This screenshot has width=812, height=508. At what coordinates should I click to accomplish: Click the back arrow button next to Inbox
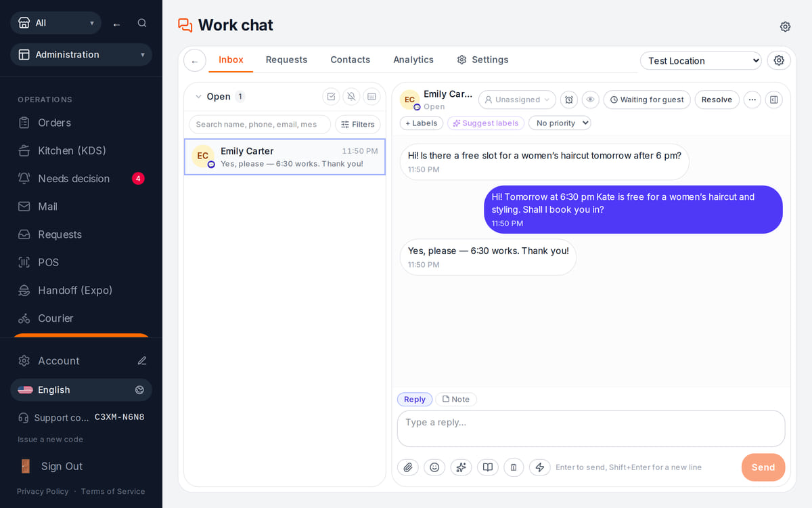click(x=195, y=61)
